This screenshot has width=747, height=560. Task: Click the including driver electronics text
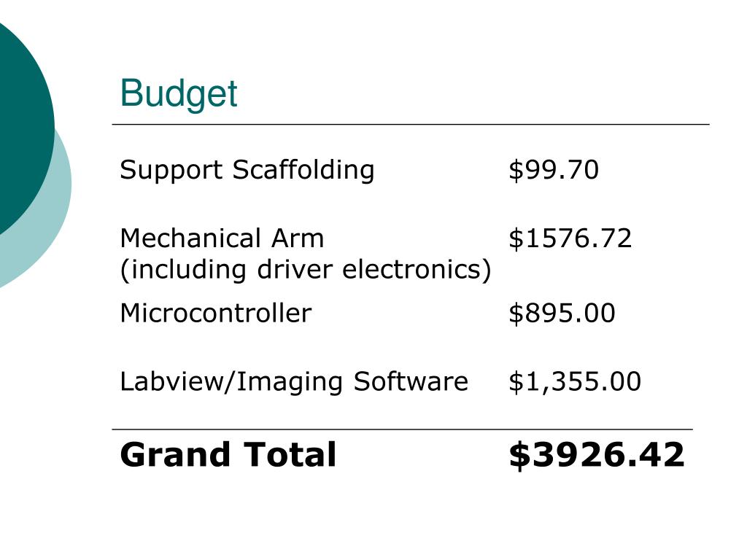(x=306, y=270)
